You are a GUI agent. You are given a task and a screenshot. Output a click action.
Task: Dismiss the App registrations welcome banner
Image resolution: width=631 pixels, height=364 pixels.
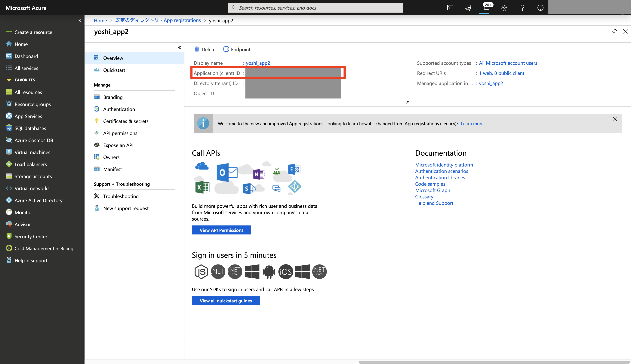[x=615, y=119]
